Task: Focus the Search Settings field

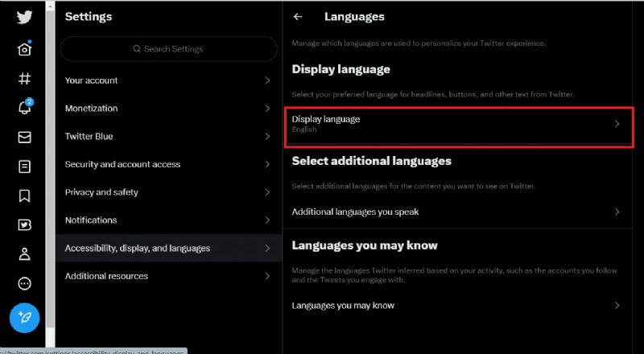Action: point(169,49)
